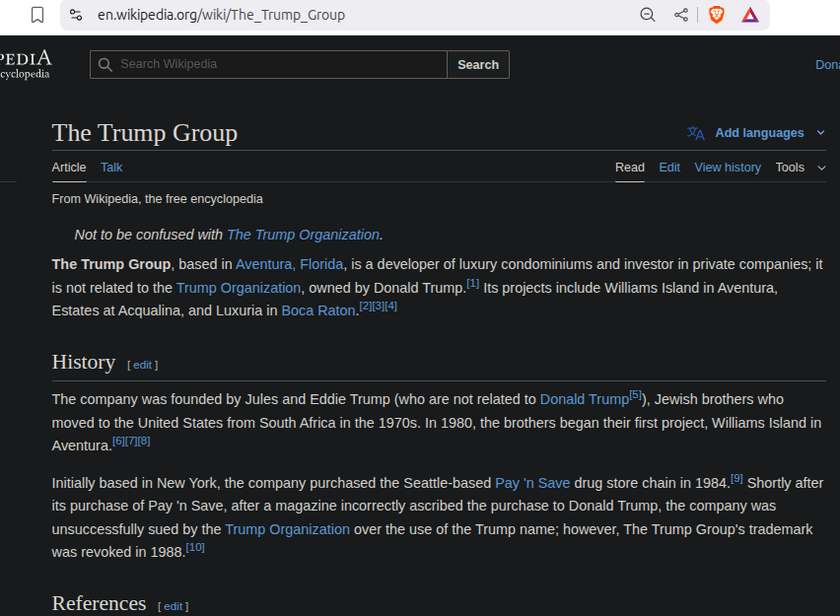840x616 pixels.
Task: Click the text From Wikipedia, the free encyclopedia
Action: pyautogui.click(x=157, y=199)
